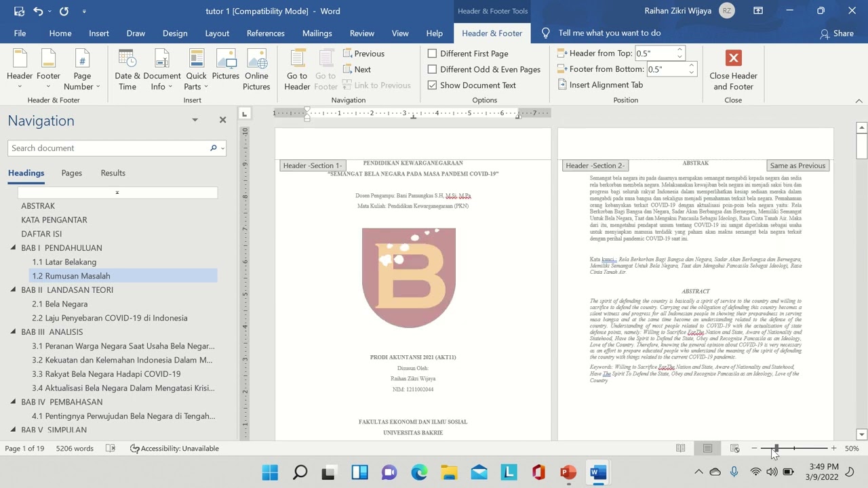Click the Next section button
This screenshot has height=488, width=868.
coord(357,69)
